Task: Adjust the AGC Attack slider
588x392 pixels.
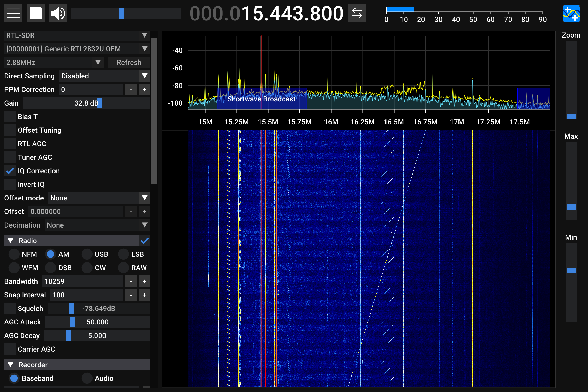Action: click(98, 322)
